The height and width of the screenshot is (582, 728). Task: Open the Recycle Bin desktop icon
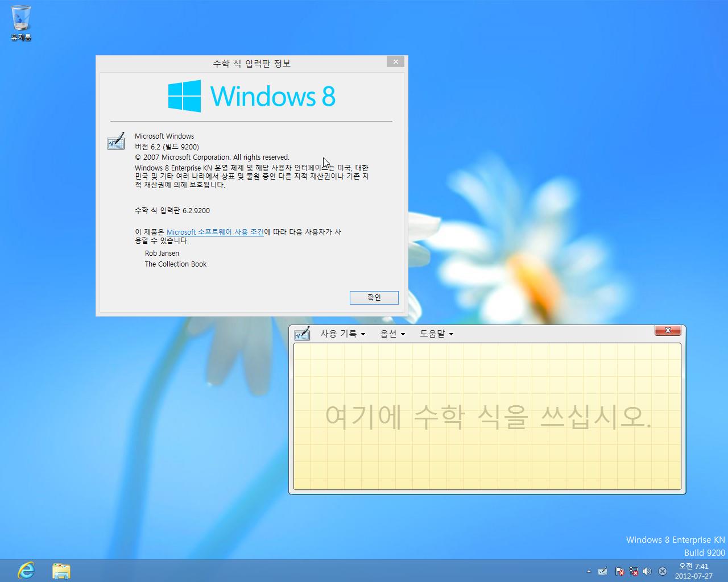(21, 23)
